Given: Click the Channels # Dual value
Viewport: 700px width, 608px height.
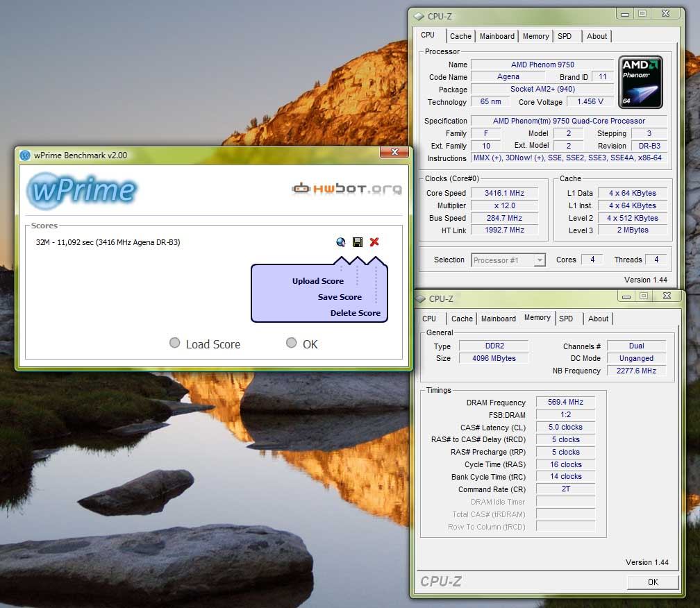Looking at the screenshot, I should tap(636, 346).
